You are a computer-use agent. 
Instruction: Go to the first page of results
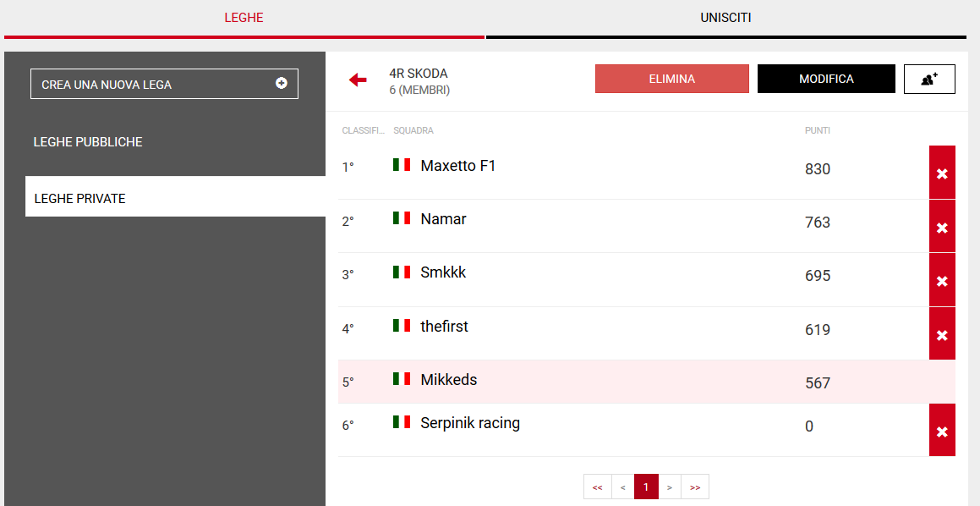point(597,487)
